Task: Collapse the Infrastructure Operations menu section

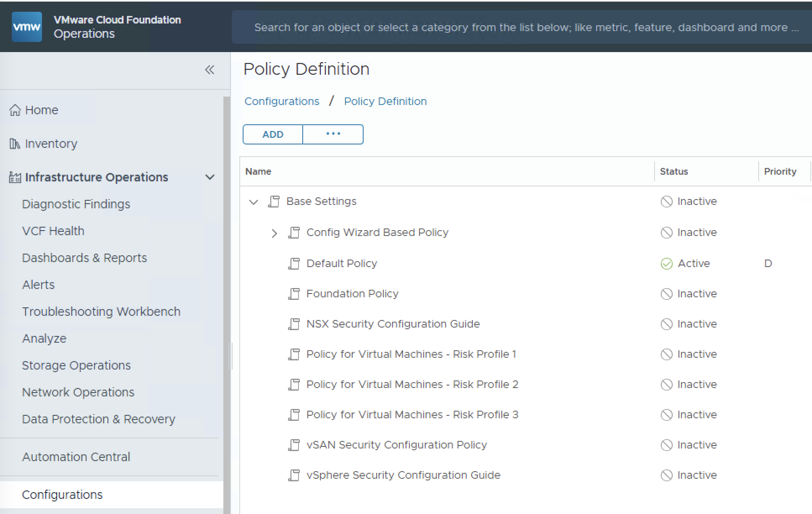Action: pos(210,177)
